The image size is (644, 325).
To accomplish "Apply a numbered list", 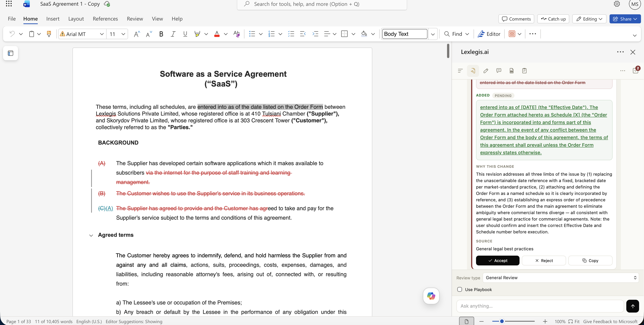I will tap(272, 34).
